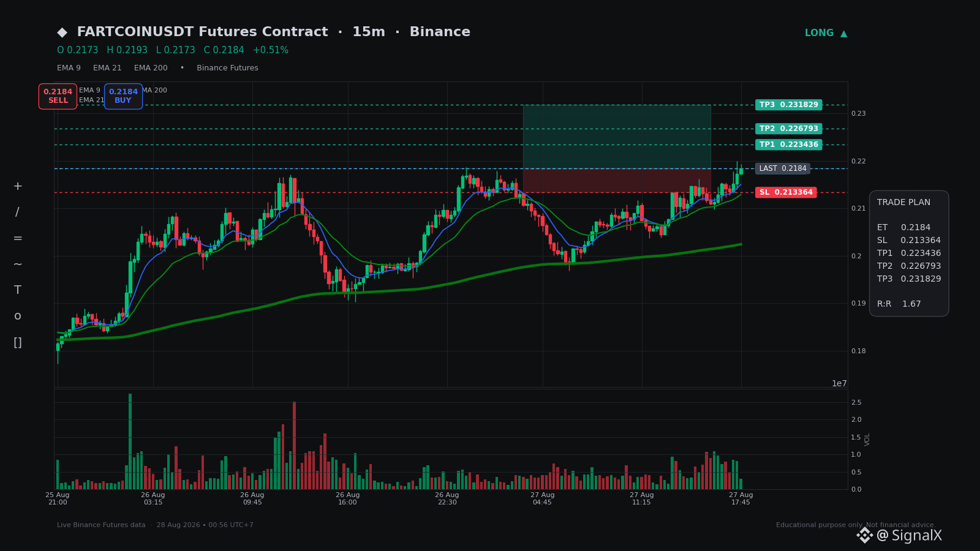Click the 0.2184 BUY button
Screen dimensions: 980x551
[x=123, y=96]
